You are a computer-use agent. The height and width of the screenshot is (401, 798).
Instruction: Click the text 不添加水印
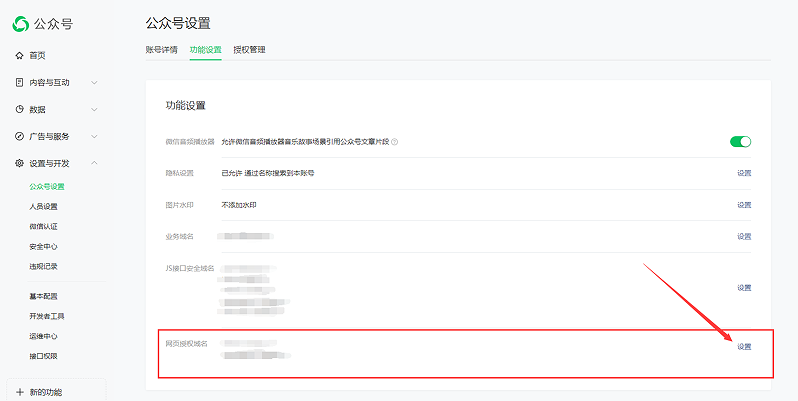[239, 205]
